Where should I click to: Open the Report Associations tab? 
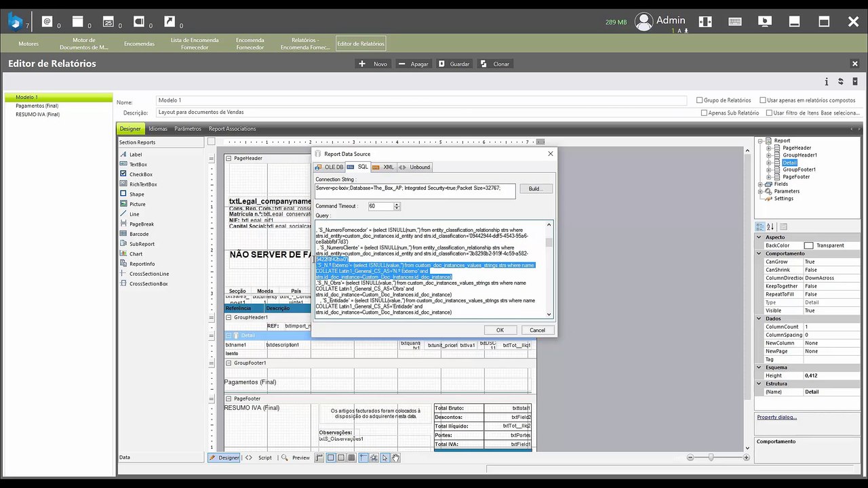232,129
